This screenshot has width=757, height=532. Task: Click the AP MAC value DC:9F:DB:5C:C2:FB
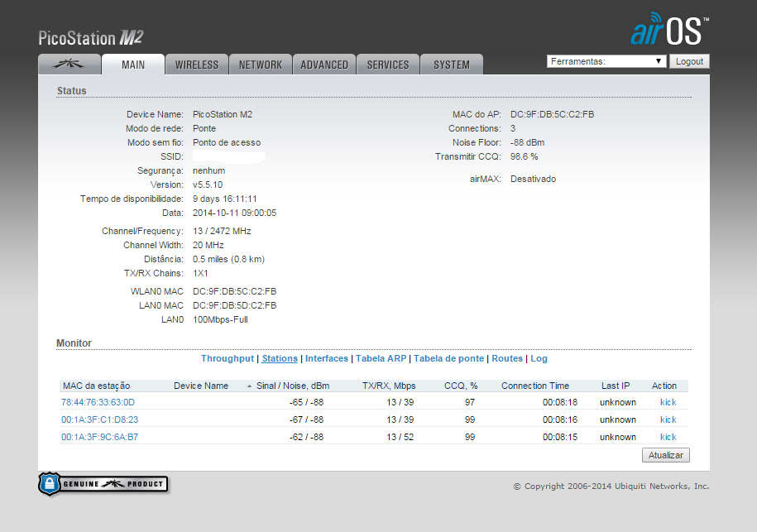pos(553,114)
